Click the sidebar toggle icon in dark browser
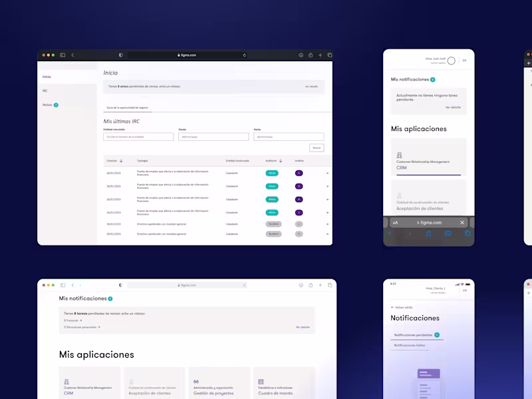The height and width of the screenshot is (399, 532). (63, 55)
